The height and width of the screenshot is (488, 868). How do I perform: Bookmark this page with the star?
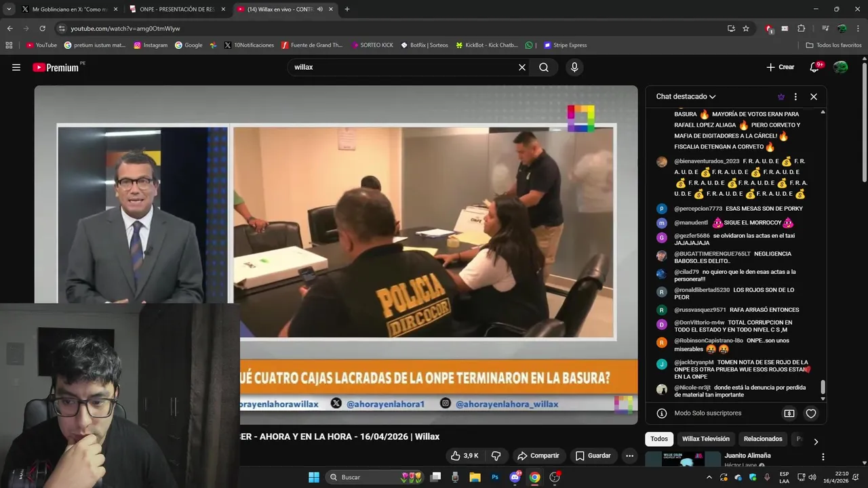click(x=746, y=28)
